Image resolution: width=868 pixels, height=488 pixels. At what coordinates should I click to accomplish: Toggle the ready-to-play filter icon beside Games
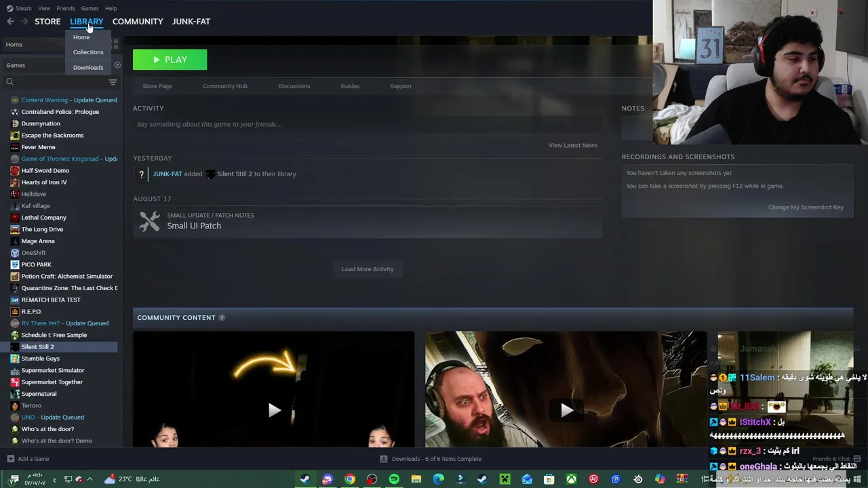117,65
